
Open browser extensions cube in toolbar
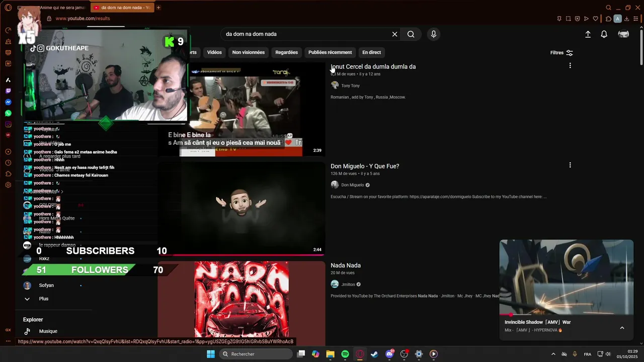tap(608, 19)
